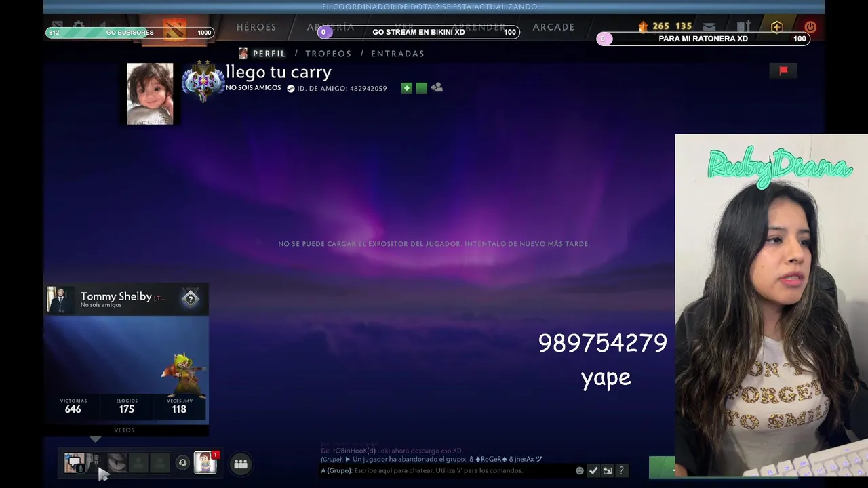This screenshot has width=868, height=488.
Task: Click the Dota 2 logo home button
Action: coord(174,30)
